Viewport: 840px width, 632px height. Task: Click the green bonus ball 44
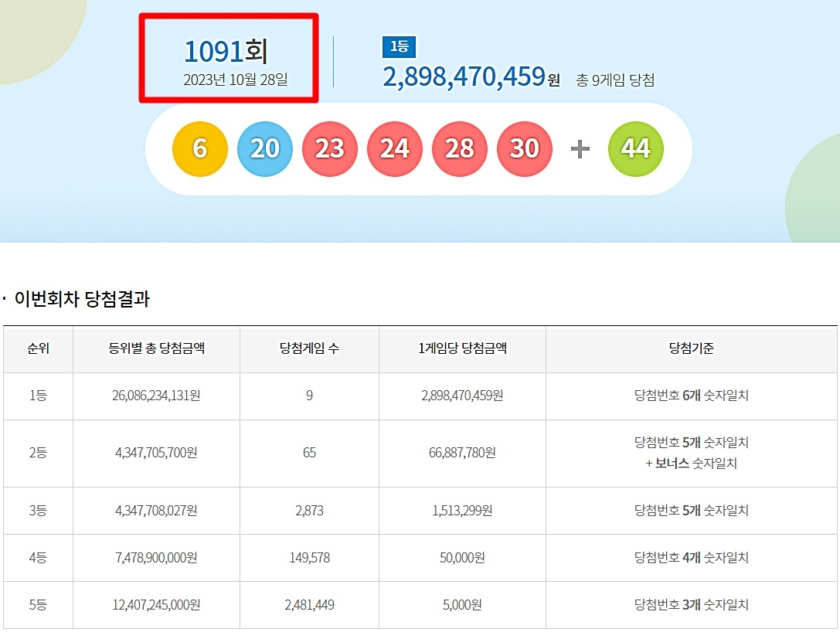(x=636, y=149)
